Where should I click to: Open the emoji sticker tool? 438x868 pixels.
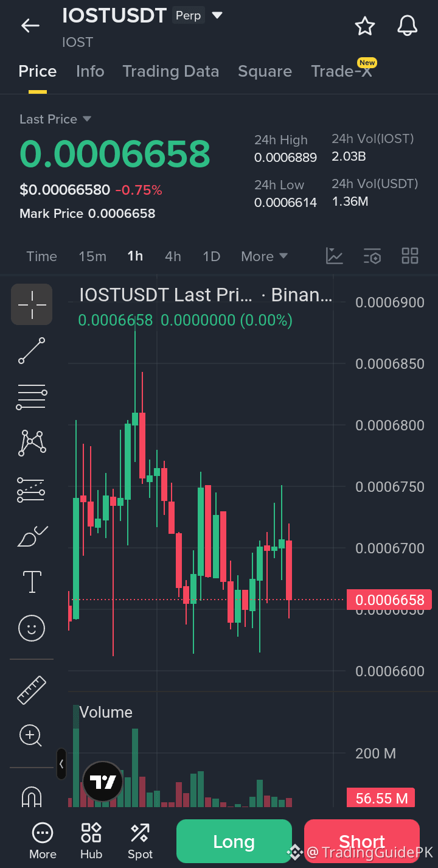click(32, 627)
